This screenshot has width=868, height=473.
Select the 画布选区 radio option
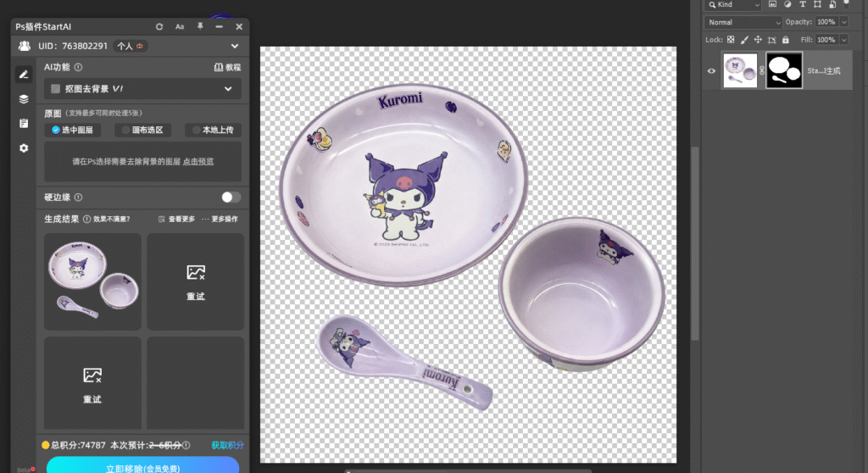click(142, 130)
